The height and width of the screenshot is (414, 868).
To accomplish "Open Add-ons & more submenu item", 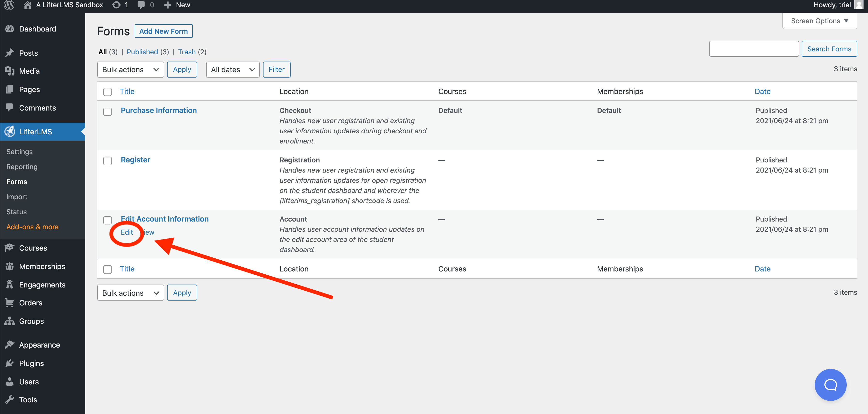I will coord(32,227).
